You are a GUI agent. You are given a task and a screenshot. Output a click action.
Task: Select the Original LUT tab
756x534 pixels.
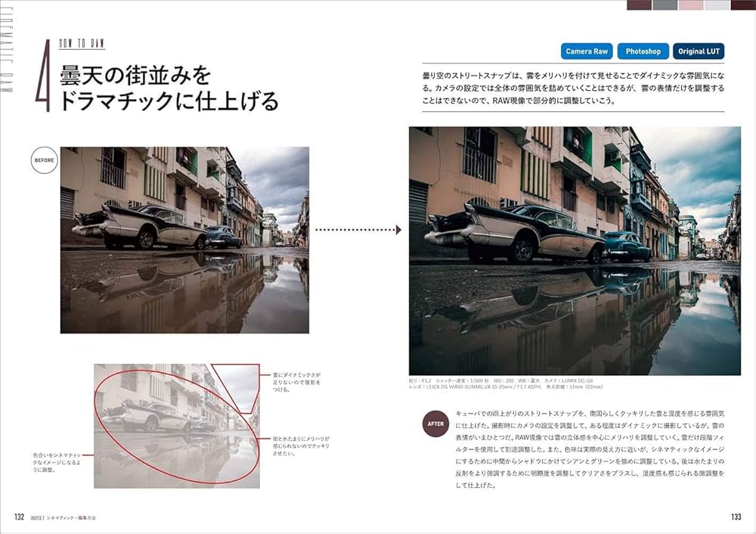point(699,51)
